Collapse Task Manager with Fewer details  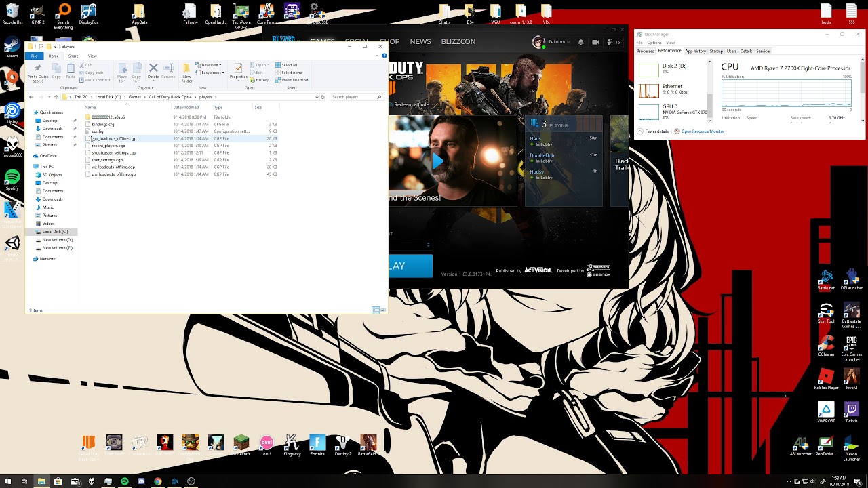click(654, 131)
